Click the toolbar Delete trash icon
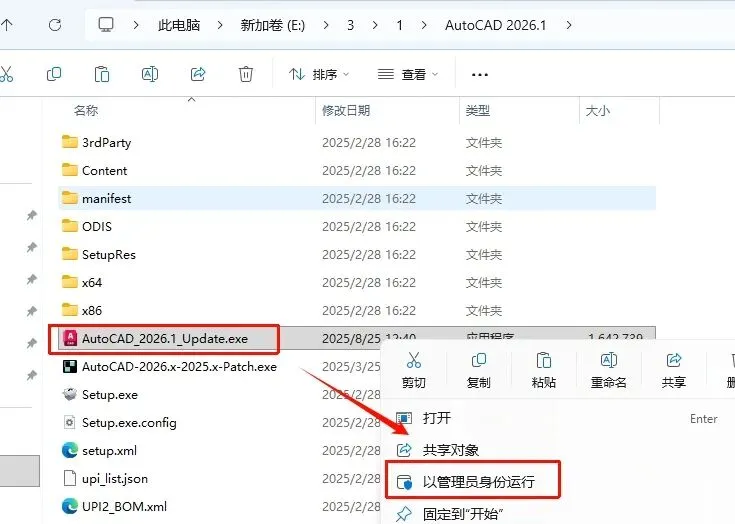Image resolution: width=735 pixels, height=524 pixels. tap(246, 74)
